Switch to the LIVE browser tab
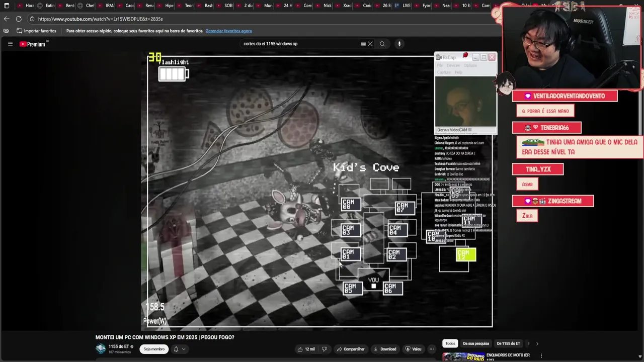 point(404,6)
